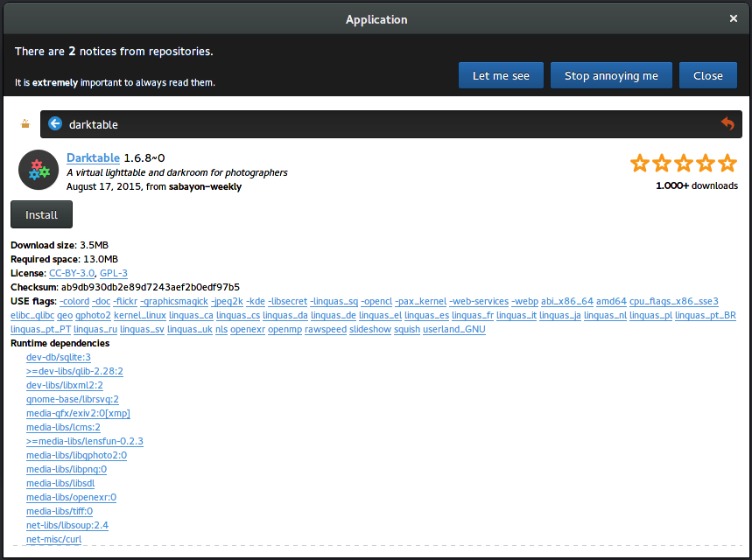Open the dev-libs/libxml2:2 dependency
Image resolution: width=752 pixels, height=560 pixels.
(65, 386)
